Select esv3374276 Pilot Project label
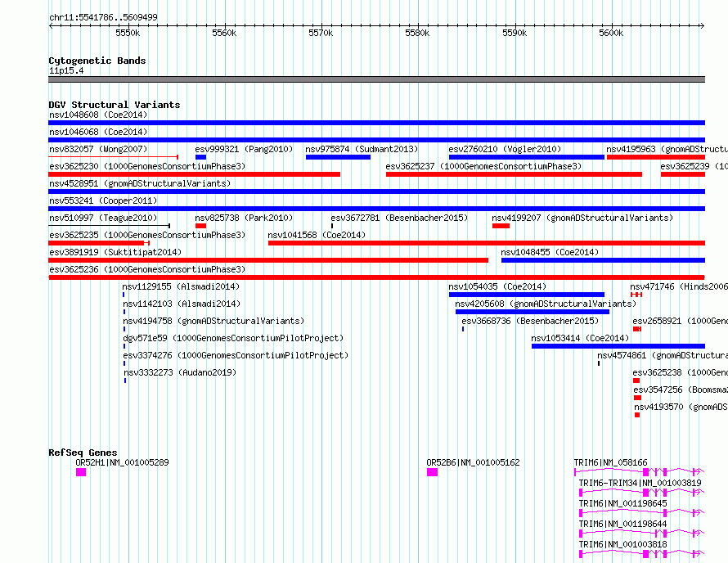 (236, 355)
